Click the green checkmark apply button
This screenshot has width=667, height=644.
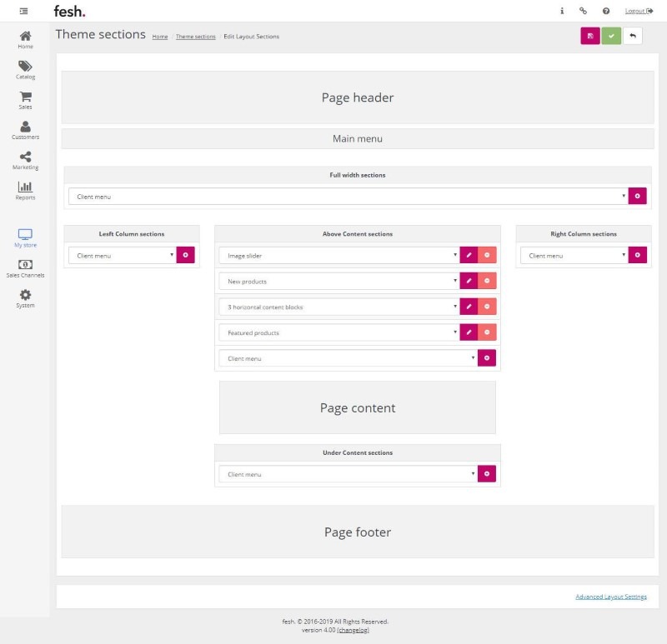(x=611, y=36)
